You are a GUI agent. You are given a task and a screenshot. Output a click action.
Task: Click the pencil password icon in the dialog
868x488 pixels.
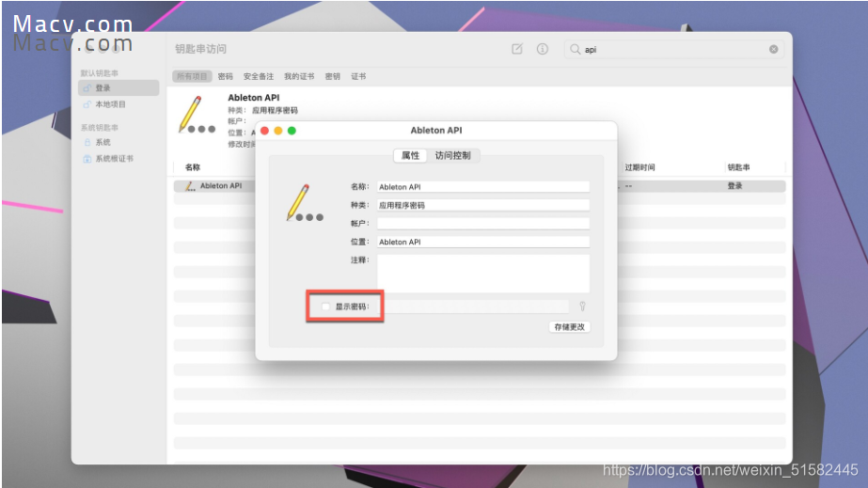click(305, 203)
